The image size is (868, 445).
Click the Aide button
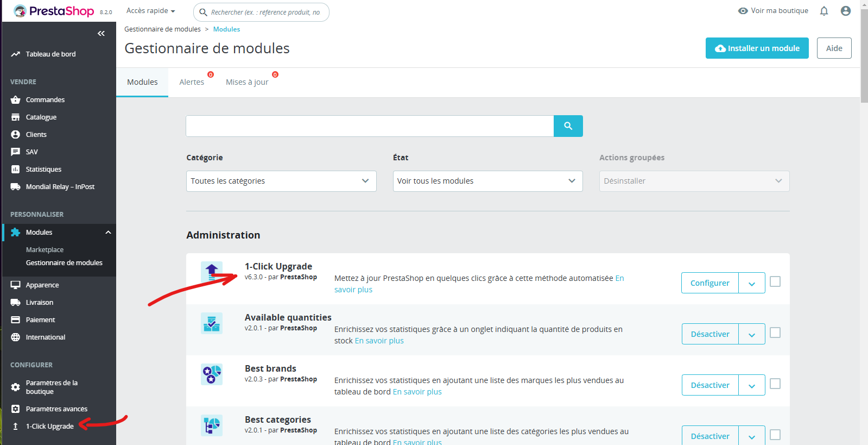834,48
